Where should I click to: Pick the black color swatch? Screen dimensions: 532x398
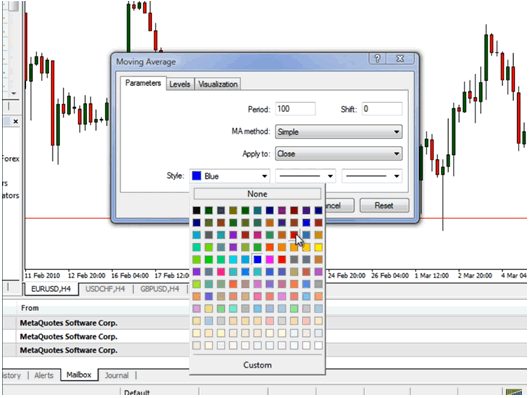tap(196, 210)
